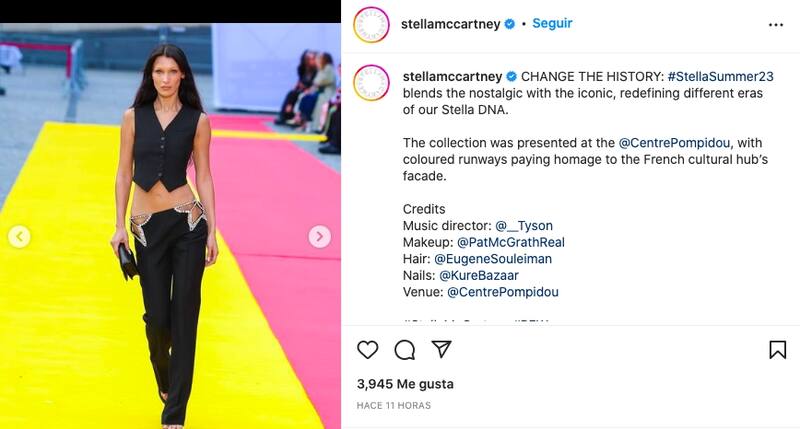Viewport: 800px width, 429px height.
Task: Visit the @CentrePompidou mention in the caption paragraph
Action: [674, 143]
